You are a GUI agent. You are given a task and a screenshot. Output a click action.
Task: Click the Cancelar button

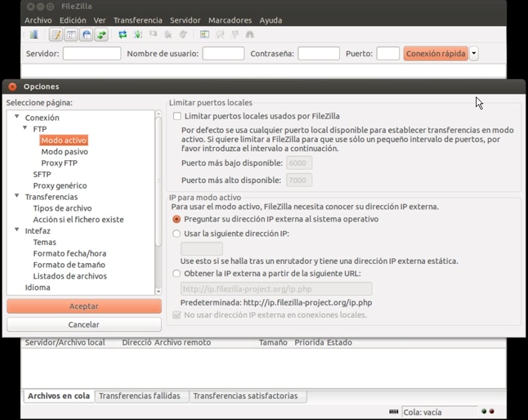click(84, 324)
